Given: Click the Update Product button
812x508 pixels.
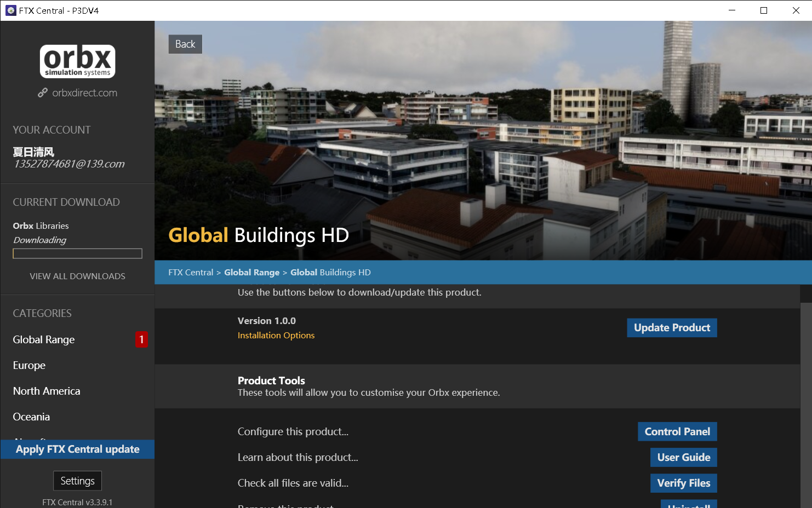Looking at the screenshot, I should (672, 328).
